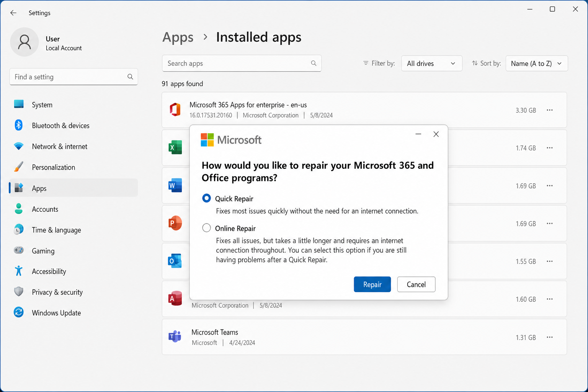Click the Microsoft Teams app icon
Viewport: 588px width, 392px height.
coord(175,336)
